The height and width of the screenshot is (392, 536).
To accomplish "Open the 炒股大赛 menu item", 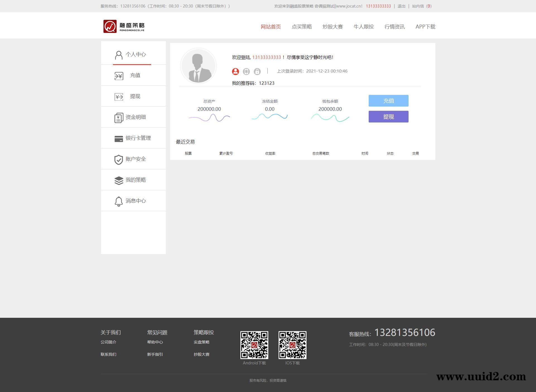I will (x=333, y=27).
